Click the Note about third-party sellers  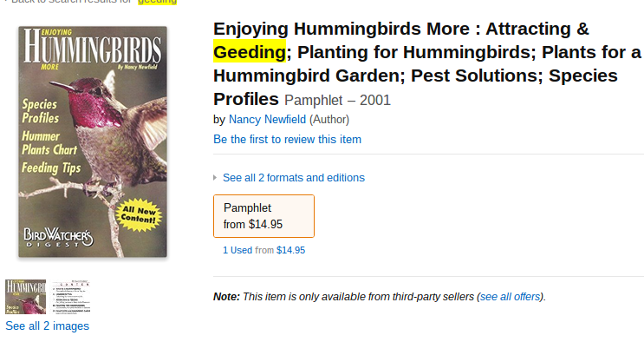click(380, 297)
